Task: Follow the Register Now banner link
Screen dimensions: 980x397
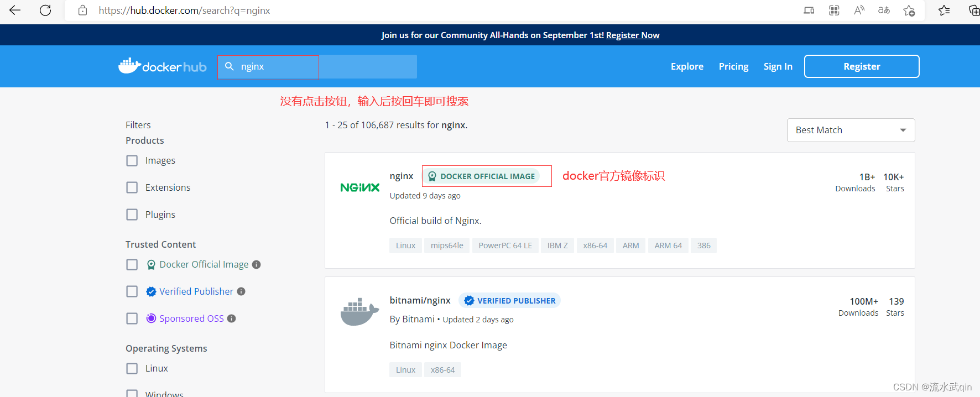Action: point(633,35)
